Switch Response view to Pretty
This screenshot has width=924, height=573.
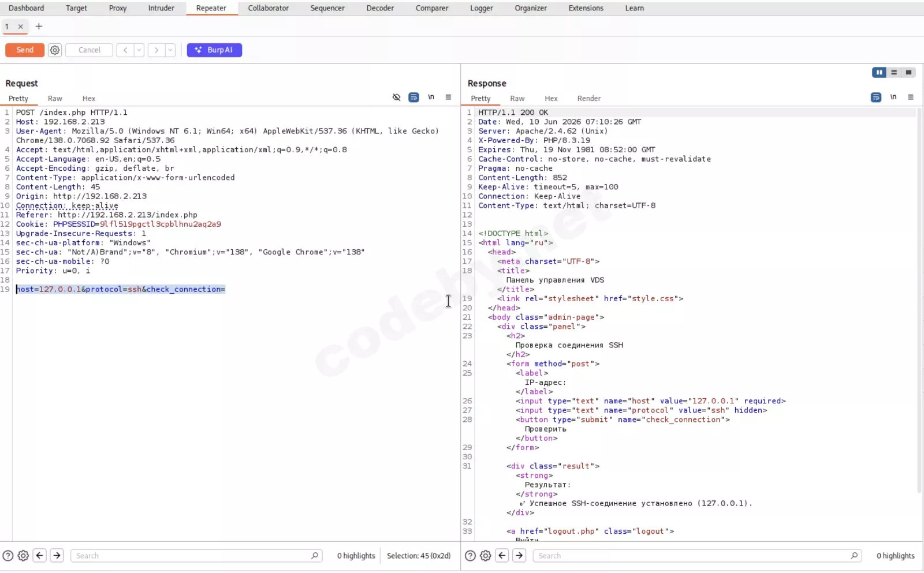480,99
